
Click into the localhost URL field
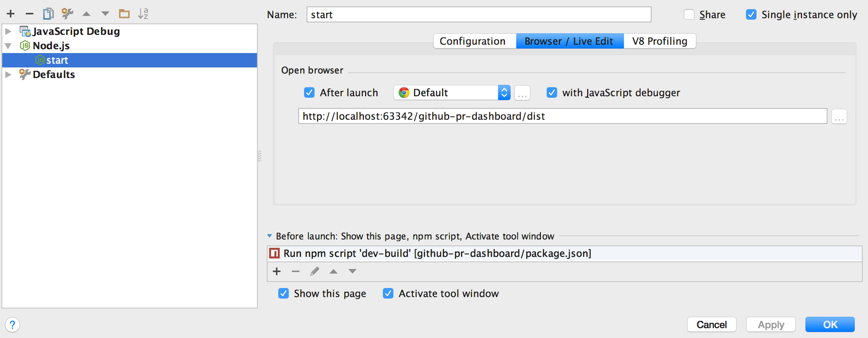click(x=562, y=116)
